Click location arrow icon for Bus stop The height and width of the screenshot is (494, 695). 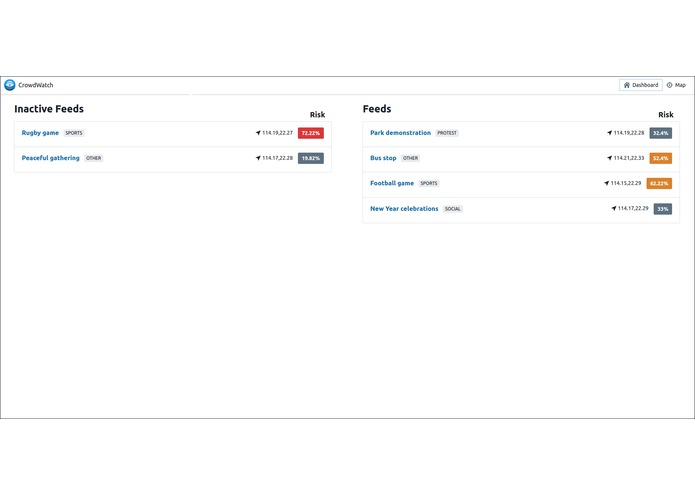coord(609,158)
